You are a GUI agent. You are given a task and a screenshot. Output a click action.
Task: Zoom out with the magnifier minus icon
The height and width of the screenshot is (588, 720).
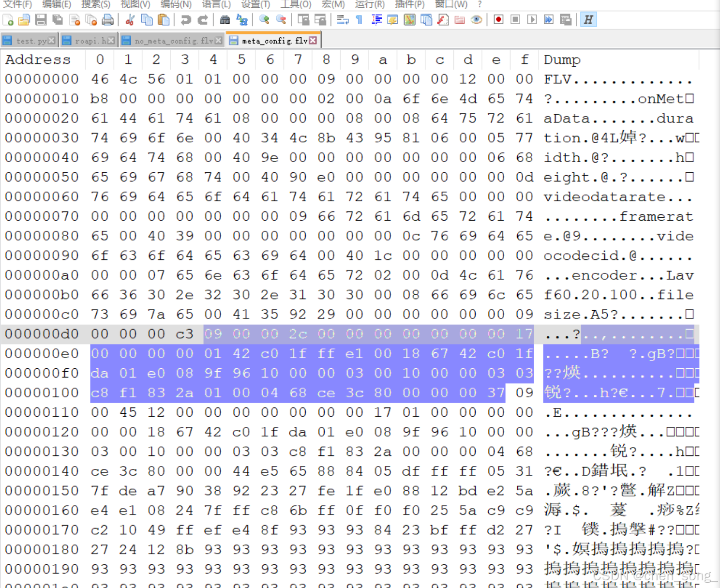coord(281,20)
